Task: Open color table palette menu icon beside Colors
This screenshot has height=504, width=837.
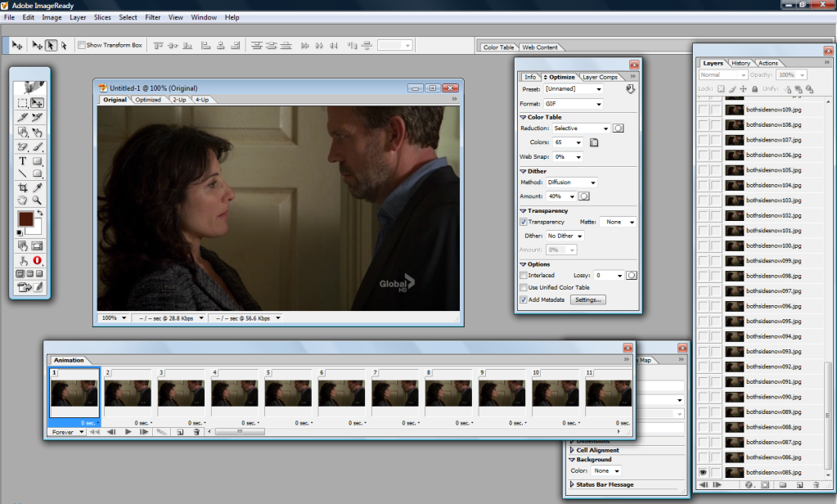Action: tap(594, 142)
